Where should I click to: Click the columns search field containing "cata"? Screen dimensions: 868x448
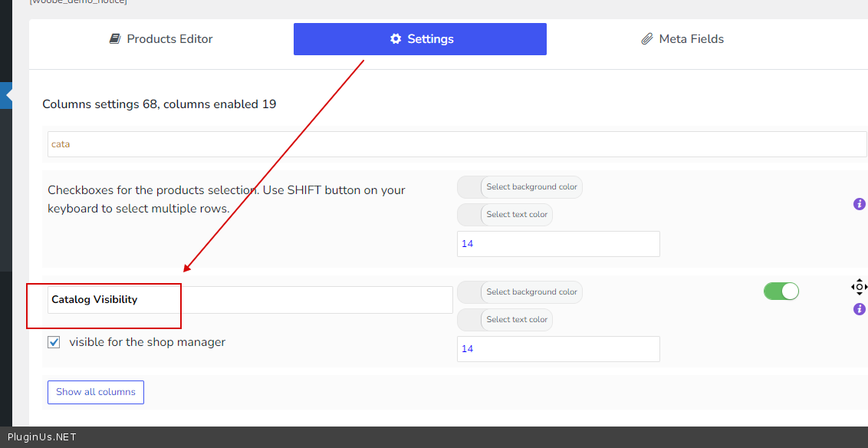tap(456, 144)
